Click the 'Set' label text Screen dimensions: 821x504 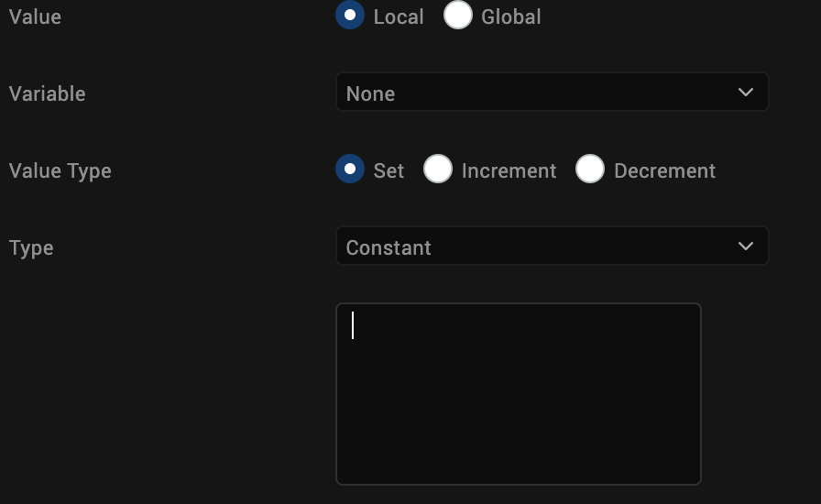[x=389, y=171]
